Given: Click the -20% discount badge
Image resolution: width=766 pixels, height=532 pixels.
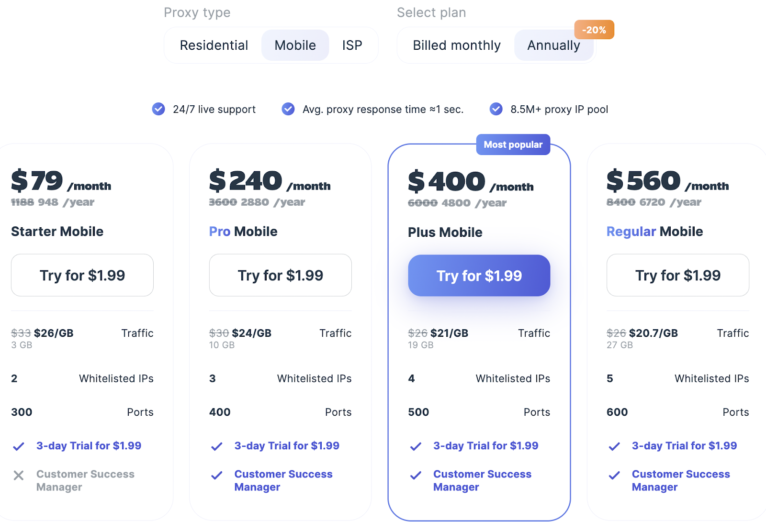Looking at the screenshot, I should [594, 30].
